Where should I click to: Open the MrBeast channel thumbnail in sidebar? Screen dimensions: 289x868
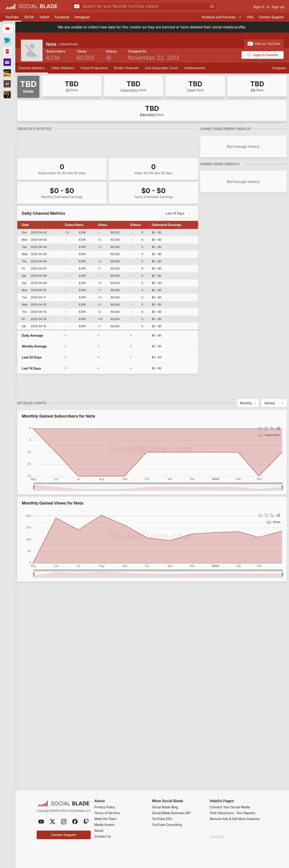click(x=7, y=41)
